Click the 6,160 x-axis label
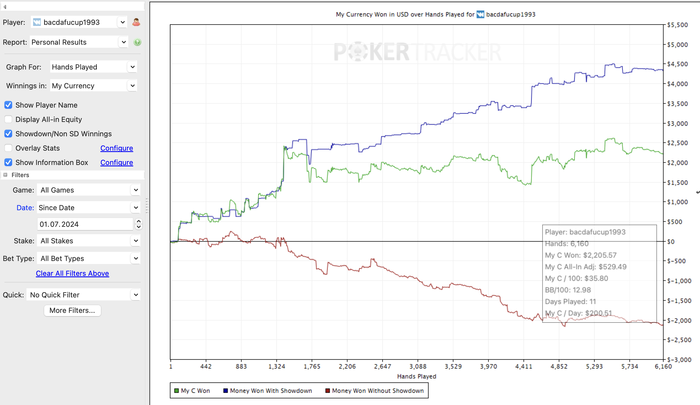 pos(663,367)
